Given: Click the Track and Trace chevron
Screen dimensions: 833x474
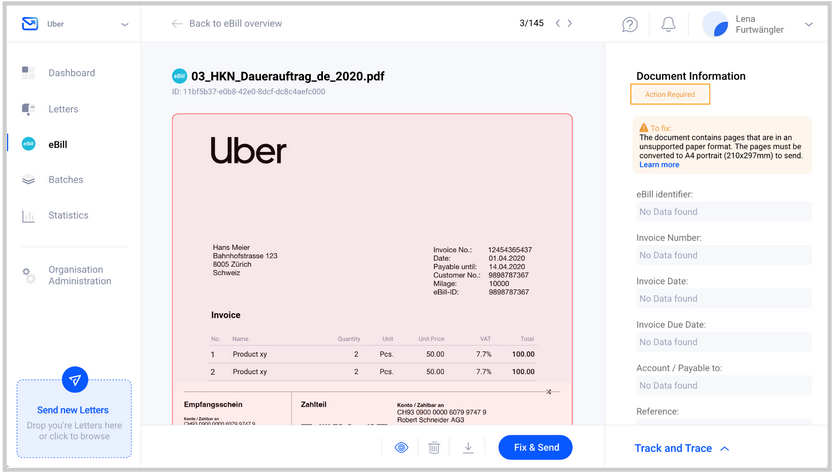Looking at the screenshot, I should [725, 448].
